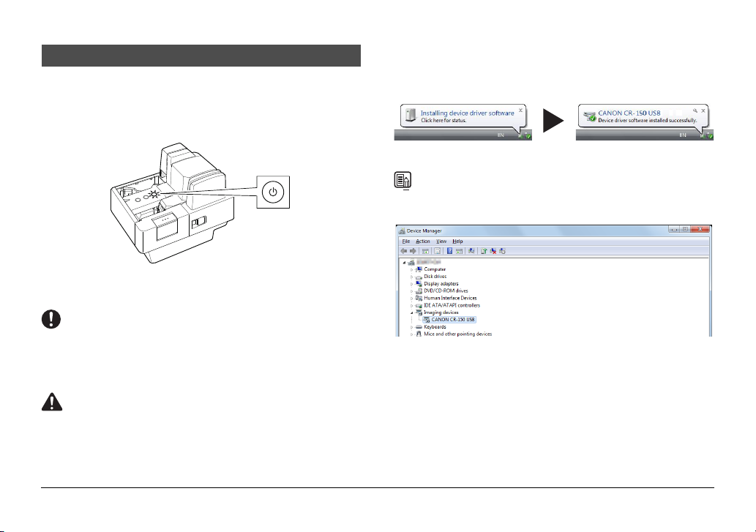Click EN language indicator under CANON balloon
756x532 pixels.
click(x=683, y=135)
